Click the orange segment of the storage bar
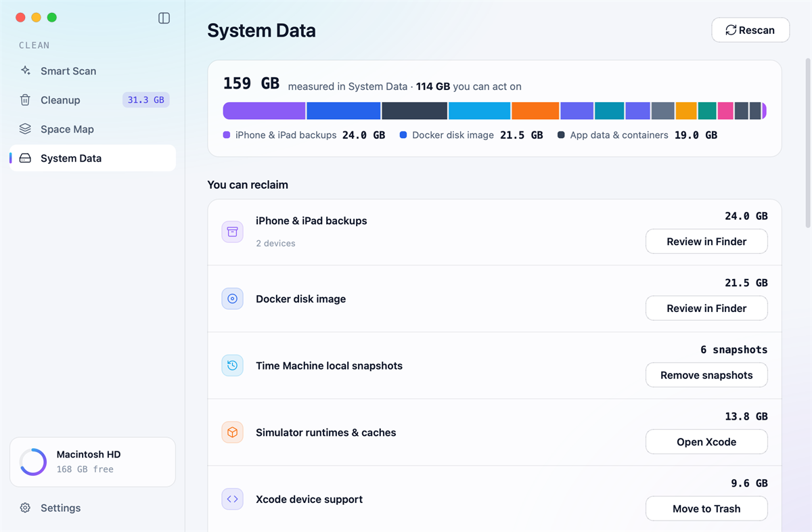 pos(535,111)
